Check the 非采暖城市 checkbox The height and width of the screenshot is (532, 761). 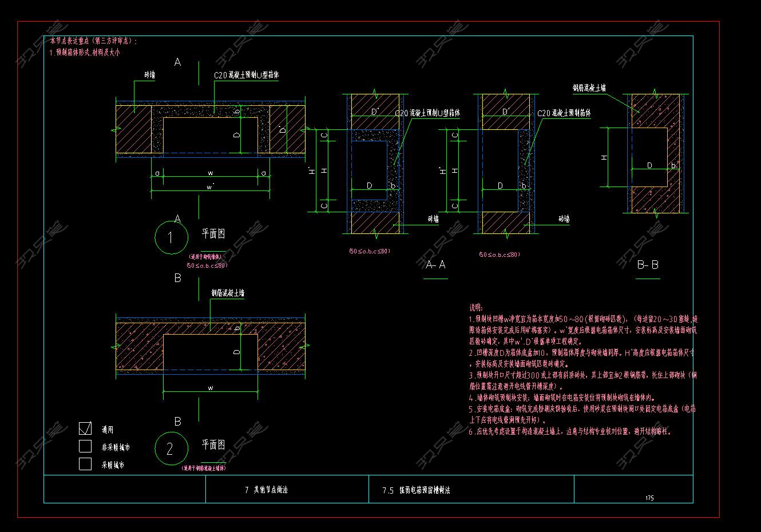[85, 446]
